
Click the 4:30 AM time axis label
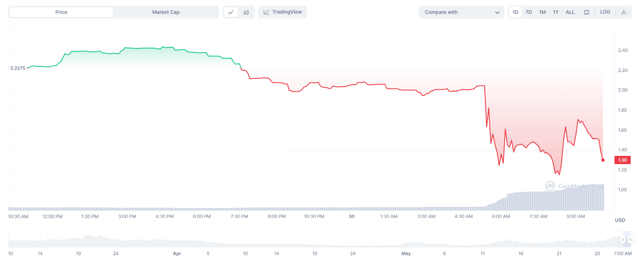(x=464, y=216)
